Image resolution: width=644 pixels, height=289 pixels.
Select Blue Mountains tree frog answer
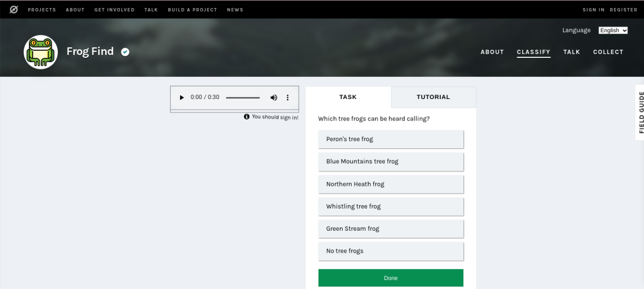[x=391, y=161]
